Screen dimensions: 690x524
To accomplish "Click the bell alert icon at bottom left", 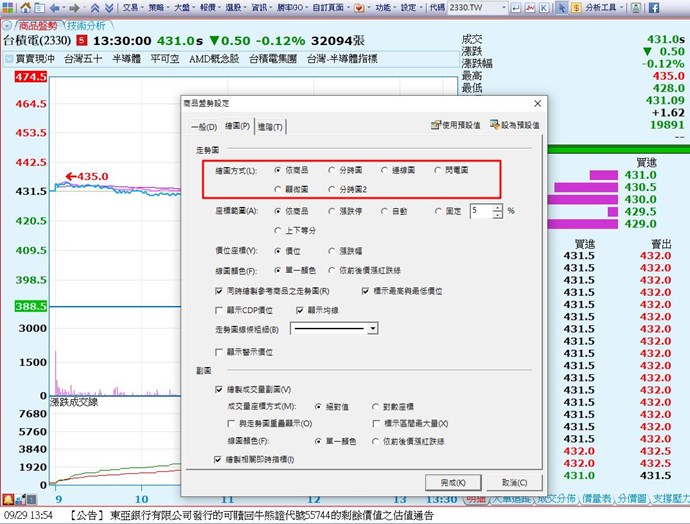I will pyautogui.click(x=7, y=498).
